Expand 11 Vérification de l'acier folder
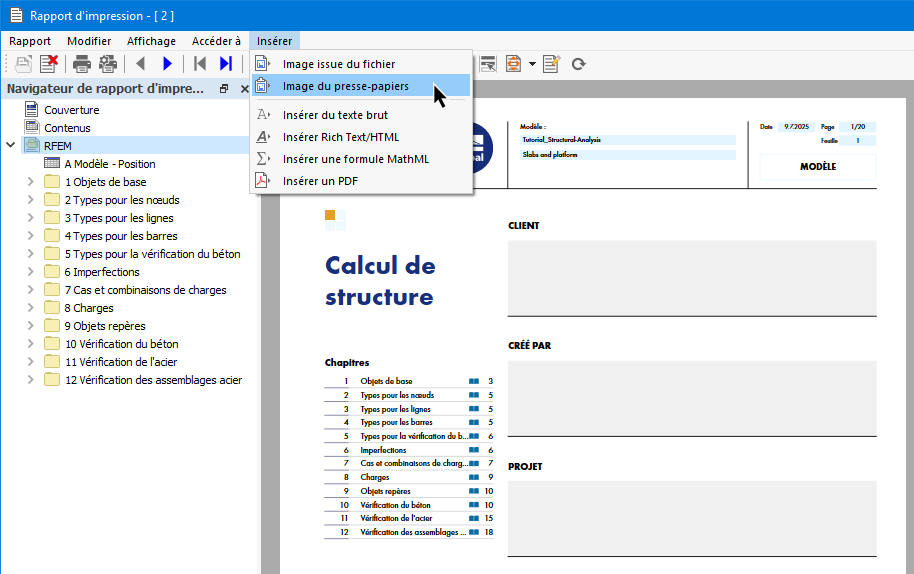Image resolution: width=914 pixels, height=574 pixels. click(x=30, y=362)
